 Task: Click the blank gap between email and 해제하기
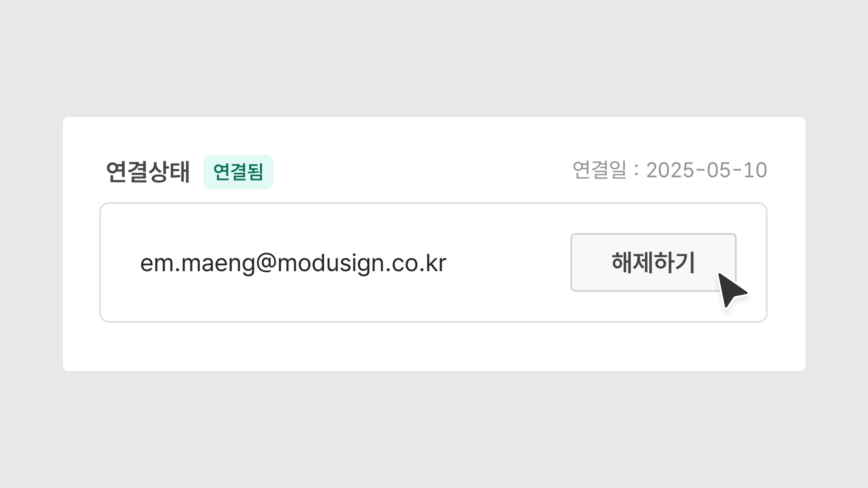pyautogui.click(x=509, y=263)
